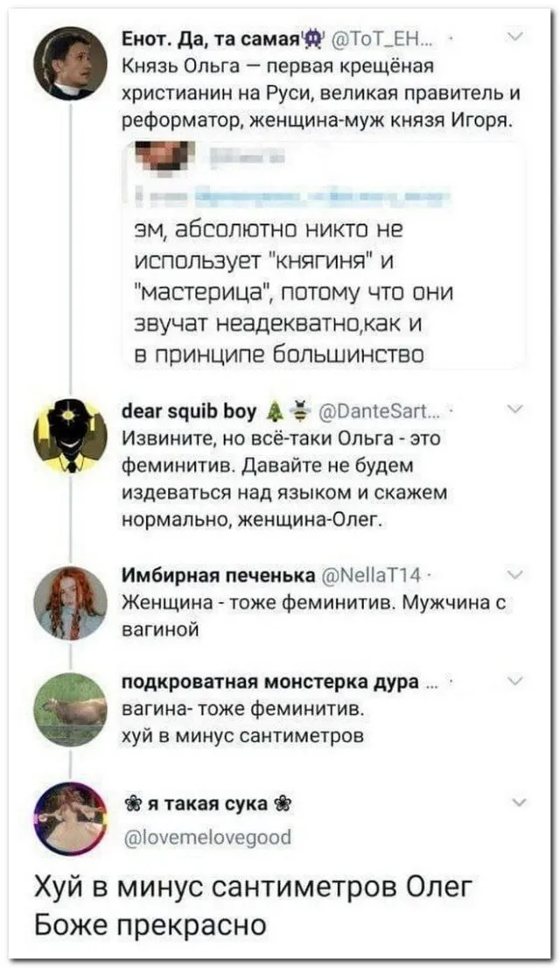Open the chevron menu on подкроватная монстерка's reply
Image resolution: width=560 pixels, height=968 pixels.
coord(514,684)
